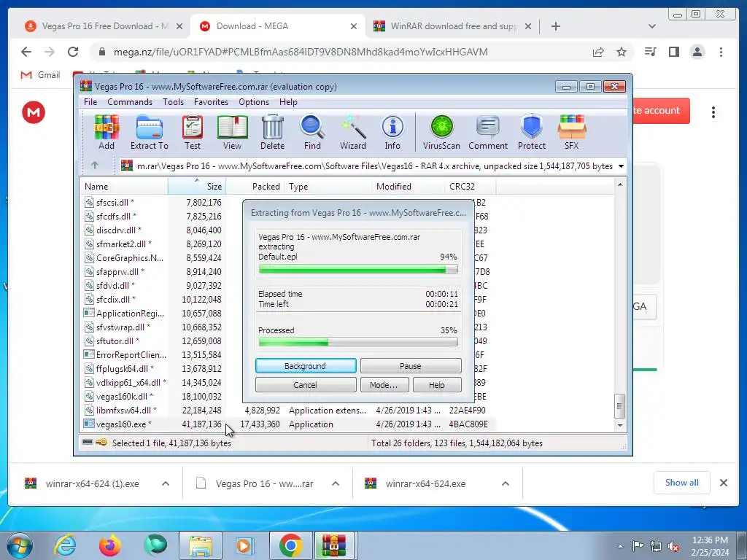Reload the Chrome page
Image resolution: width=747 pixels, height=560 pixels.
[73, 52]
